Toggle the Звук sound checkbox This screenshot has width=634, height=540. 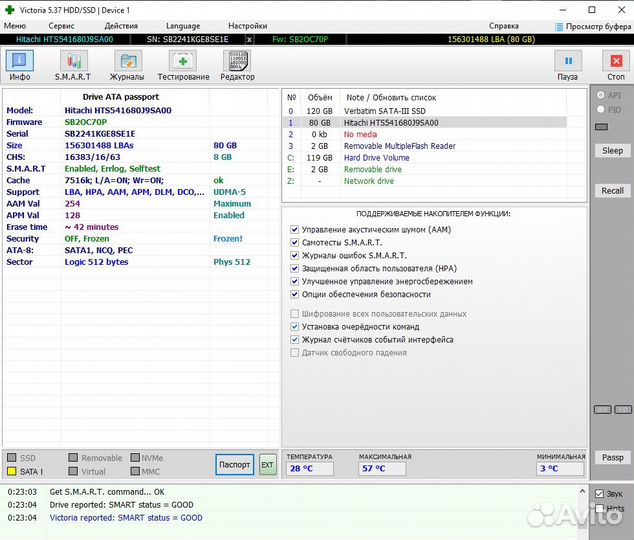(x=600, y=494)
